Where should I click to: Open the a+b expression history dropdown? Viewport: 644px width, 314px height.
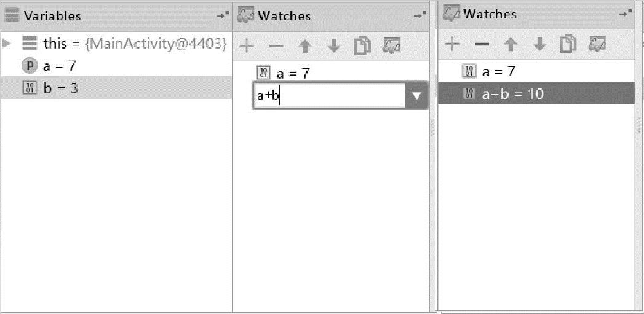[x=417, y=96]
